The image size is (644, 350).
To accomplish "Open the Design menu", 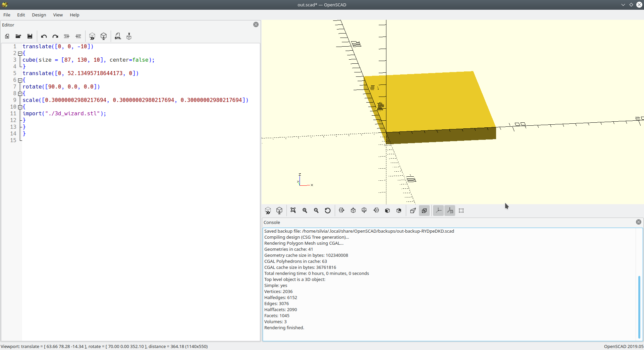I will click(39, 15).
